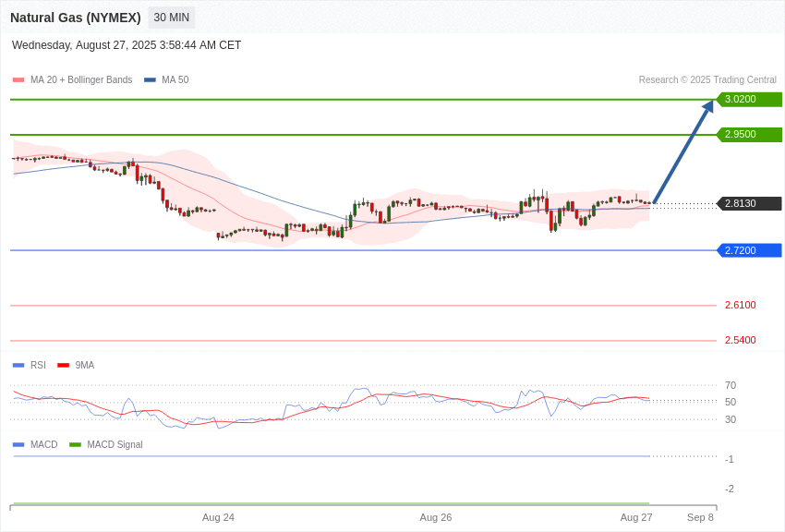Screen dimensions: 785x532
Task: Click the RSI axis value 70
Action: (731, 385)
